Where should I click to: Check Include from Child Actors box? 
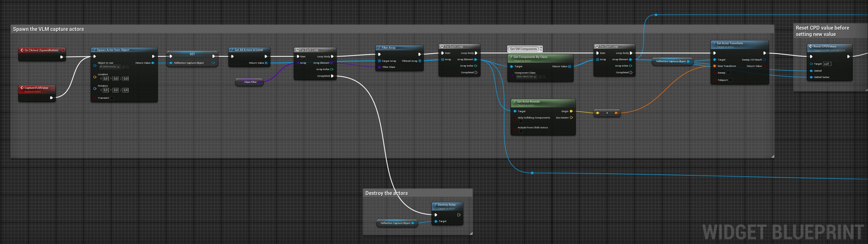click(x=521, y=131)
